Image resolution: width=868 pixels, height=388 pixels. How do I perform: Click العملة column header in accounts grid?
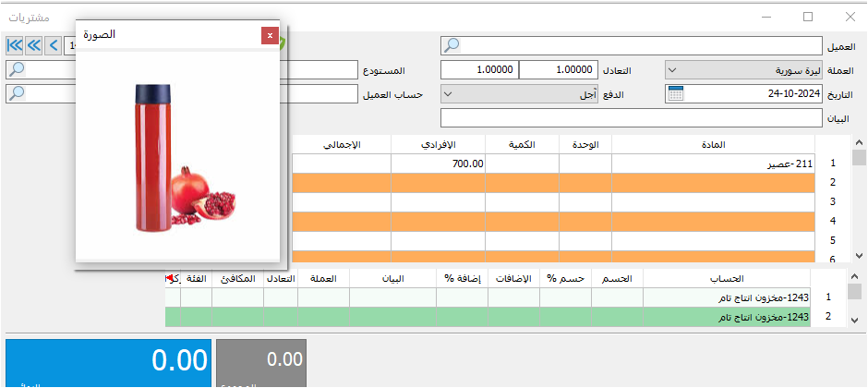click(324, 278)
